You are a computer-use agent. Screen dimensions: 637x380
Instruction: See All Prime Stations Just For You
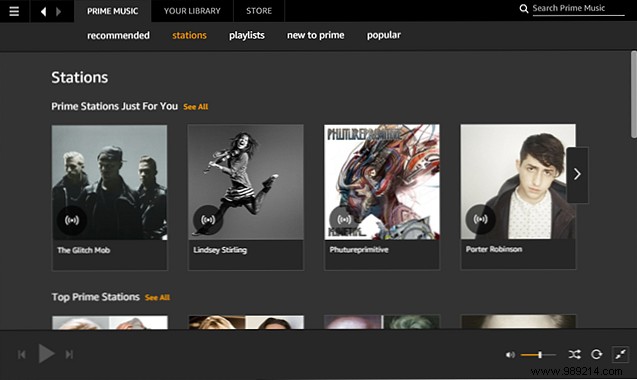click(x=196, y=107)
